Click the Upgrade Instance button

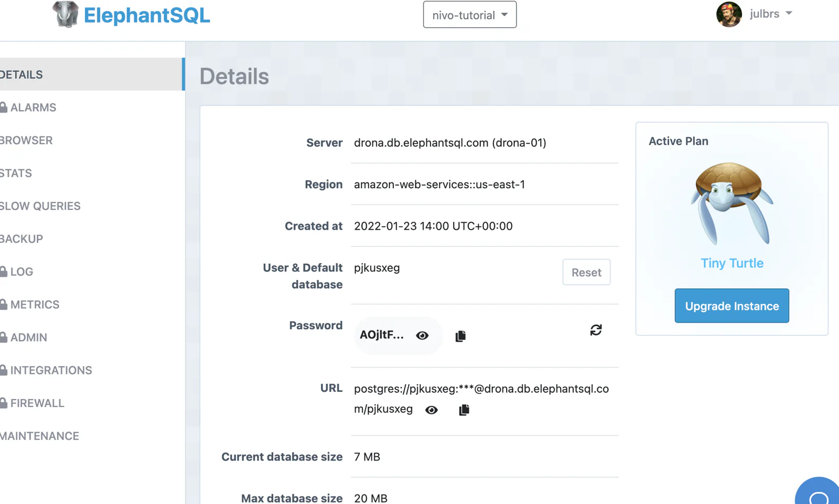(732, 306)
